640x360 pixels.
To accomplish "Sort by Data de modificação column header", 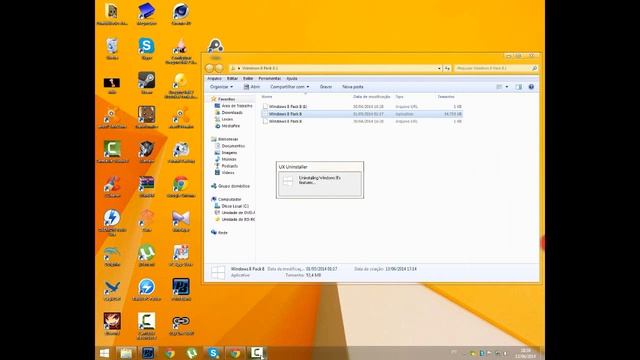I will pyautogui.click(x=371, y=97).
